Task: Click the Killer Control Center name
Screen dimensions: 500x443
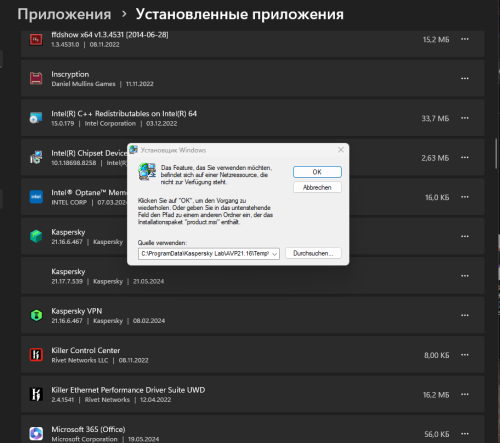Action: coord(86,350)
